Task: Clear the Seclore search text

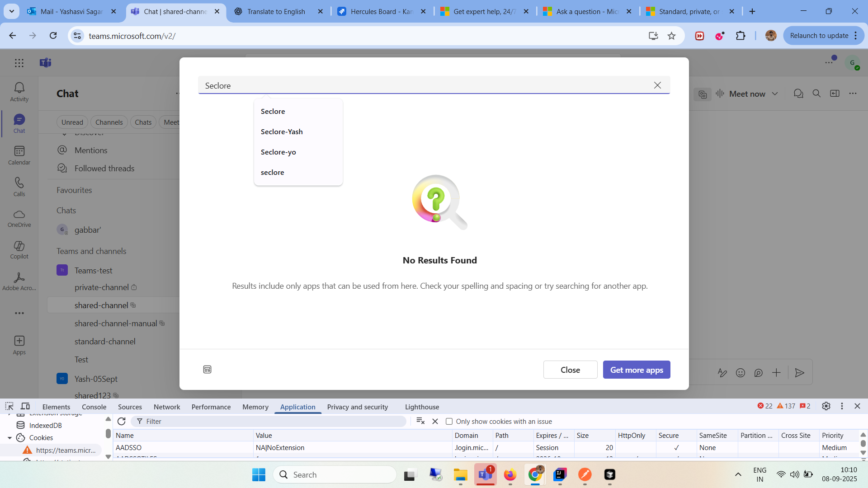Action: [657, 85]
